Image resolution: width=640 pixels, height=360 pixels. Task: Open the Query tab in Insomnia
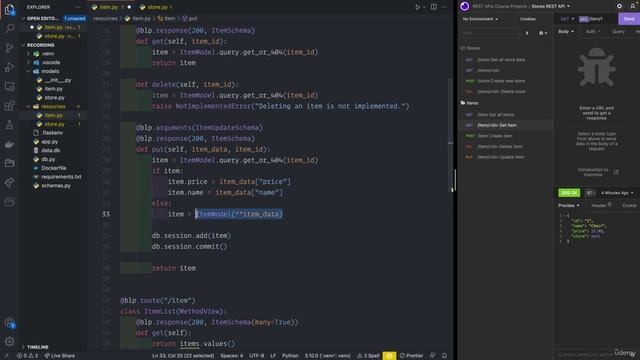[618, 31]
